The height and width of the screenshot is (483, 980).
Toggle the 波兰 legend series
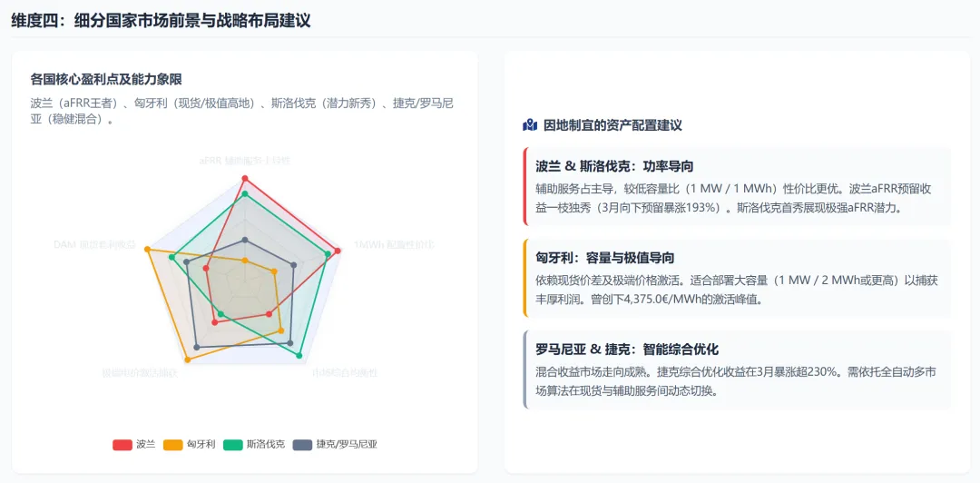pos(134,445)
